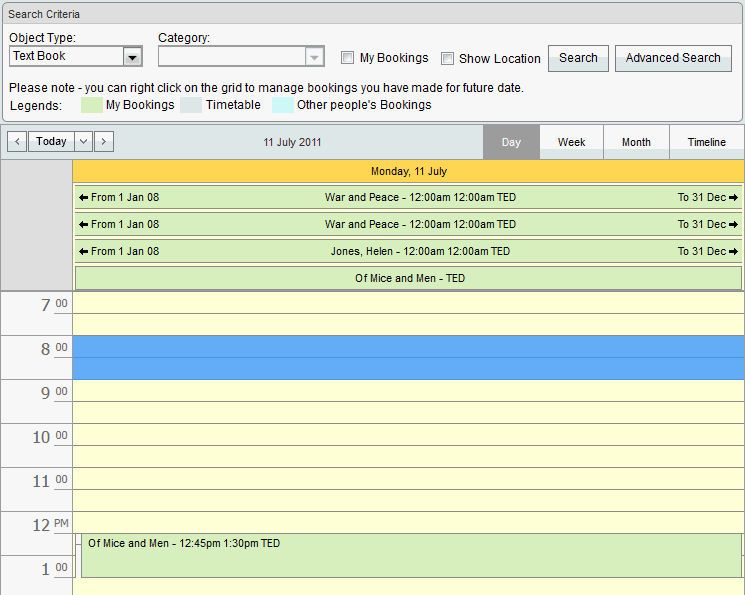745x595 pixels.
Task: Switch to the Day view tab
Action: click(511, 142)
